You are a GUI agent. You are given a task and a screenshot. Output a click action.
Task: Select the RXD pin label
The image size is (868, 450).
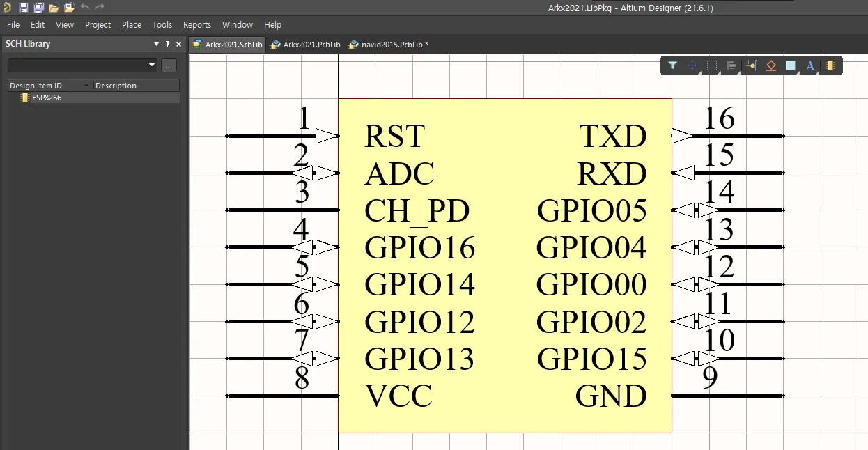click(612, 173)
